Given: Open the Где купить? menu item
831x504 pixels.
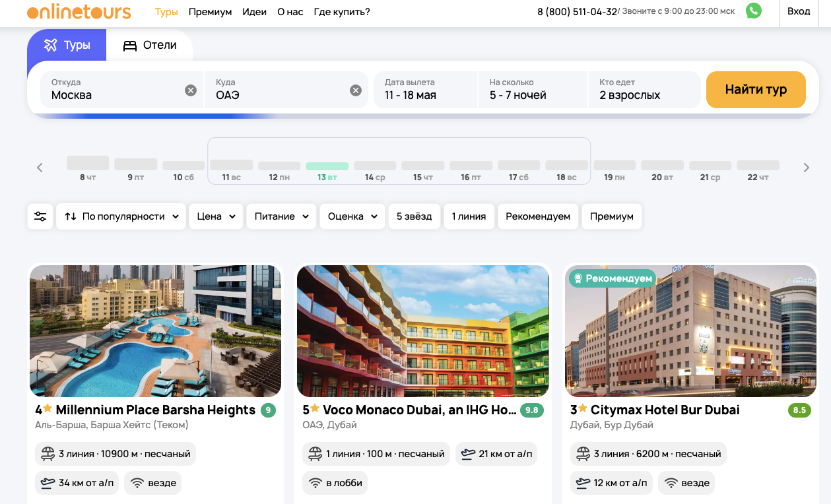Looking at the screenshot, I should [x=342, y=12].
